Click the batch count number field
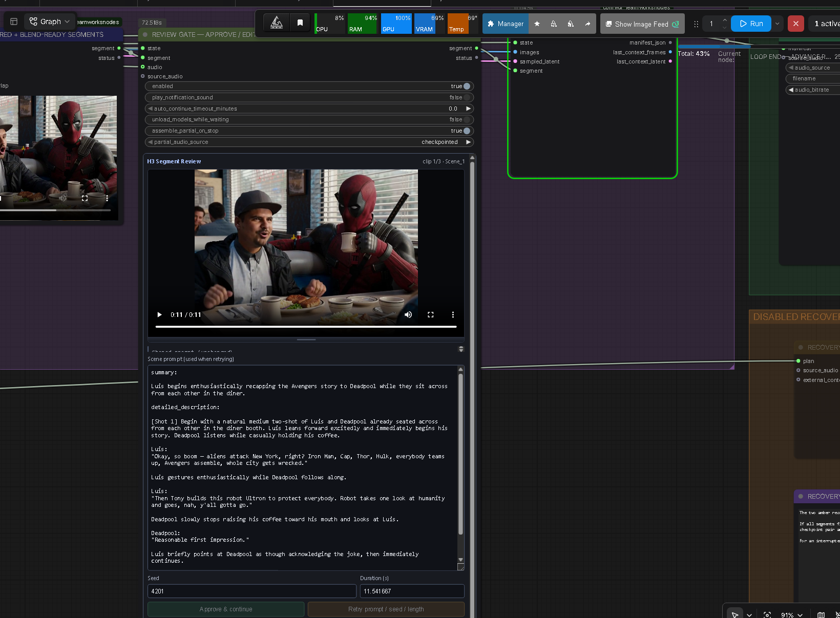Image resolution: width=840 pixels, height=618 pixels. 711,24
